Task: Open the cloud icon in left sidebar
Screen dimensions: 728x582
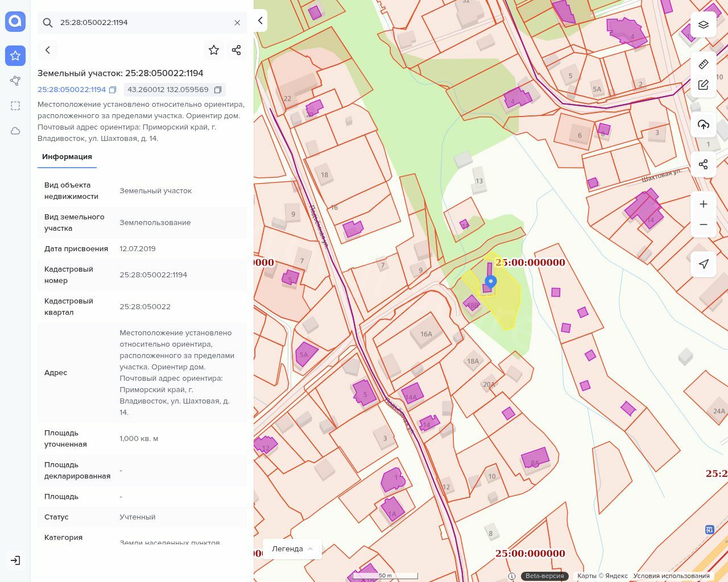Action: coord(15,131)
